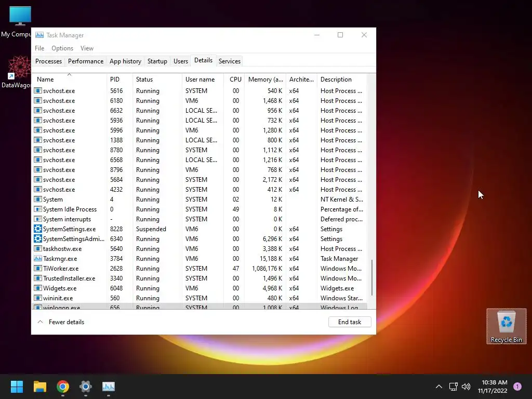Sort by the Memory column header
532x399 pixels.
coord(265,79)
